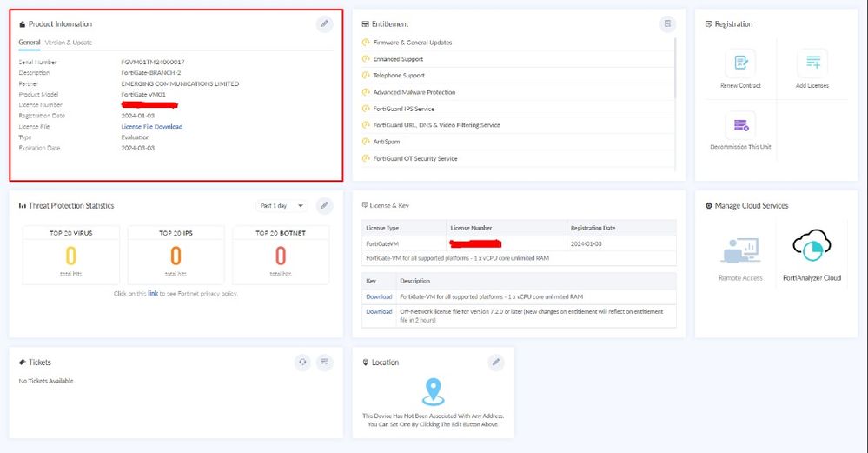Viewport: 868px width, 453px height.
Task: Click status icon beside FortiGuard IPS Service
Action: click(365, 109)
